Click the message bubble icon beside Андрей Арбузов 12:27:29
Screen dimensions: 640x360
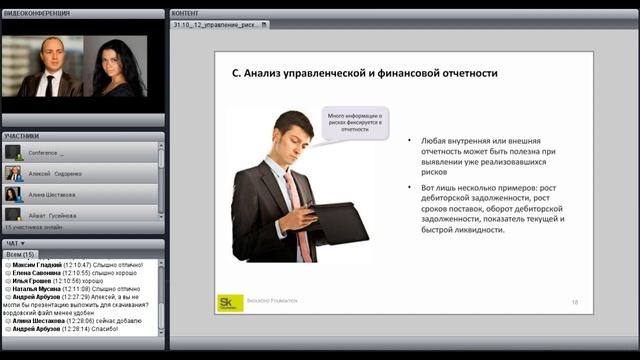[x=8, y=297]
